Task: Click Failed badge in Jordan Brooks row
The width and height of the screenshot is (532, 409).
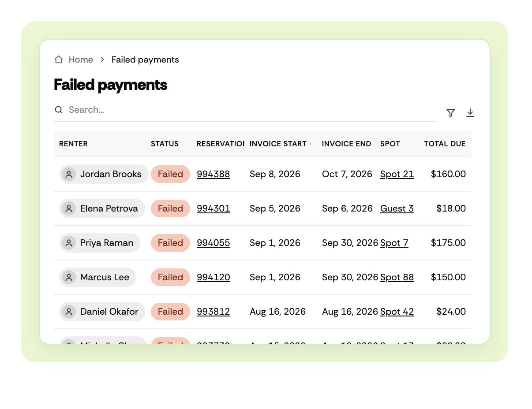Action: (x=170, y=174)
